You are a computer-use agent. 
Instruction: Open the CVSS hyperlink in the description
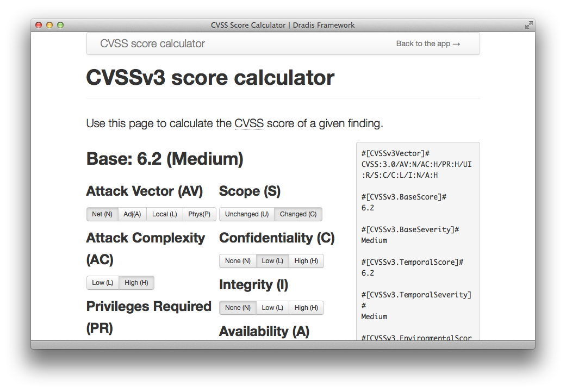249,123
